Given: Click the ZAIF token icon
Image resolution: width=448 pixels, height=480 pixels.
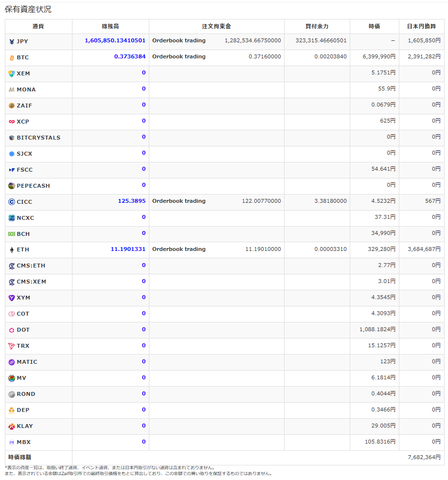Looking at the screenshot, I should click(12, 106).
